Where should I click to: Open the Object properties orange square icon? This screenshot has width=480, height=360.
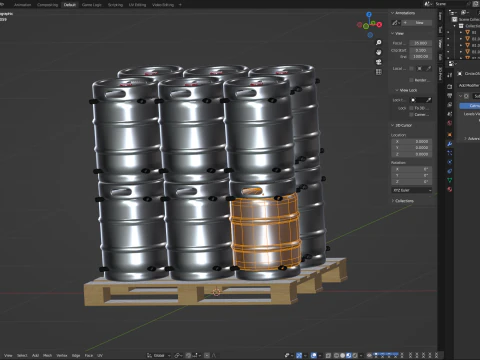point(450,134)
